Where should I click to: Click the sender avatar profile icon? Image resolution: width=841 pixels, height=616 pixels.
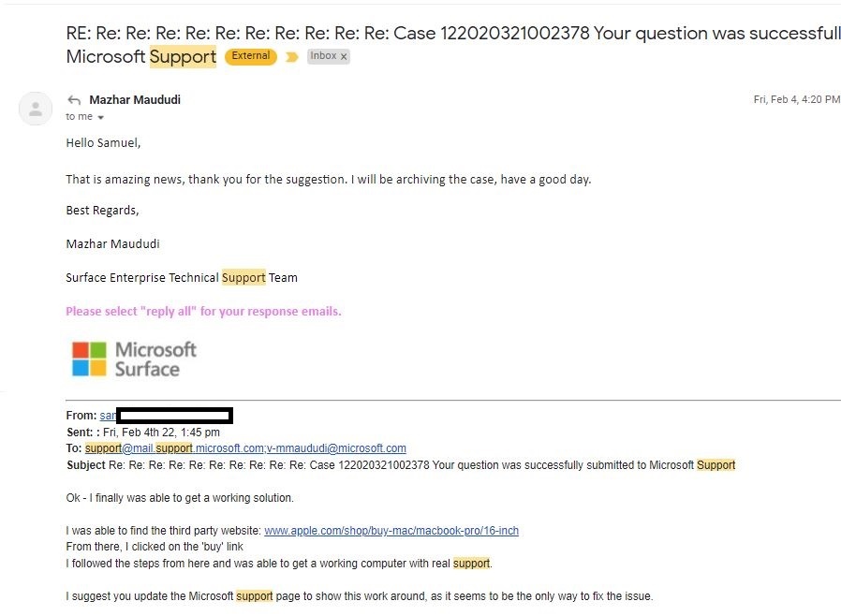36,109
